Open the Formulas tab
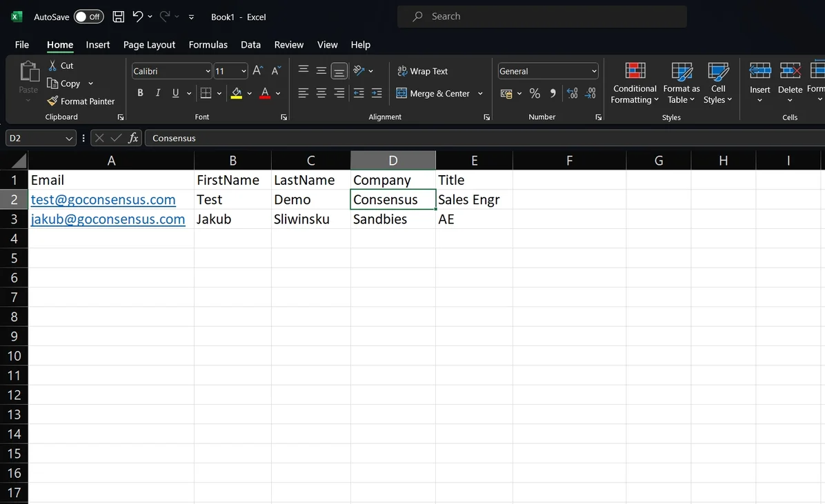825x504 pixels. [x=208, y=45]
